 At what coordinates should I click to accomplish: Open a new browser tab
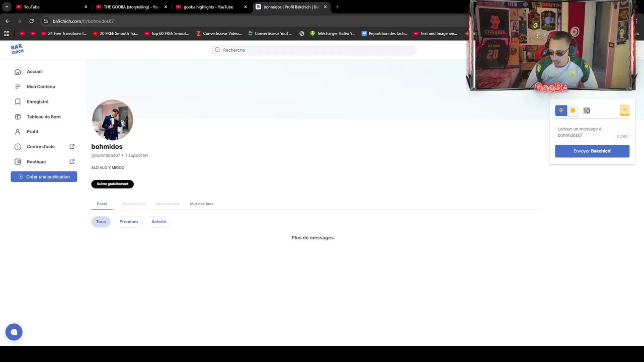[x=337, y=7]
